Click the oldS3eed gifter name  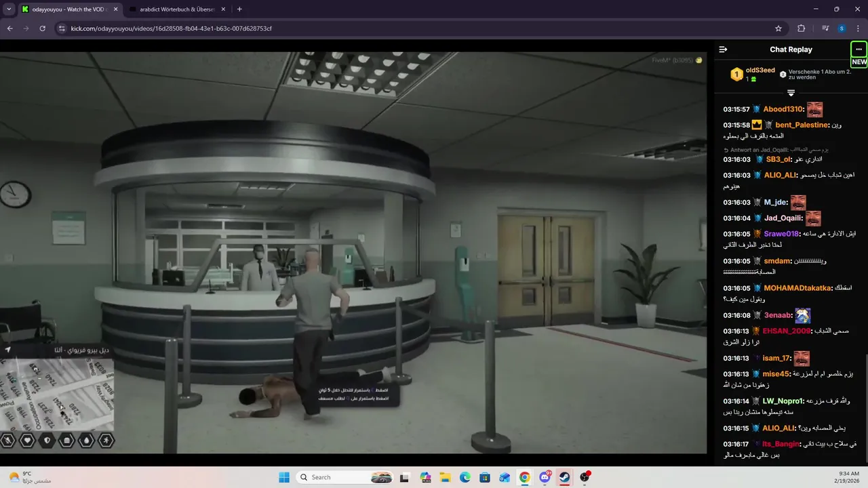pos(760,70)
